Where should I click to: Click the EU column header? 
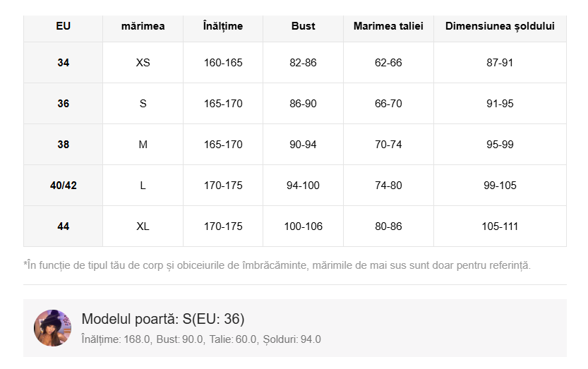click(x=64, y=26)
